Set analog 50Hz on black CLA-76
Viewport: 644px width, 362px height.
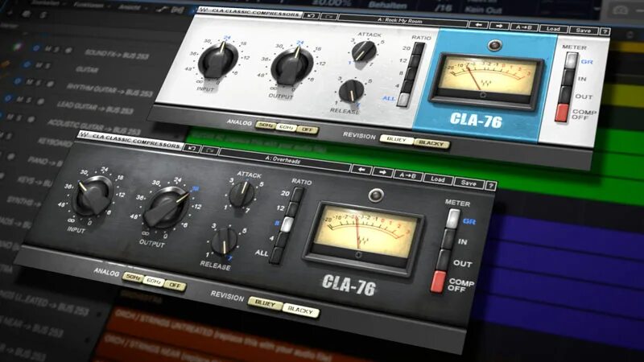[x=132, y=278]
